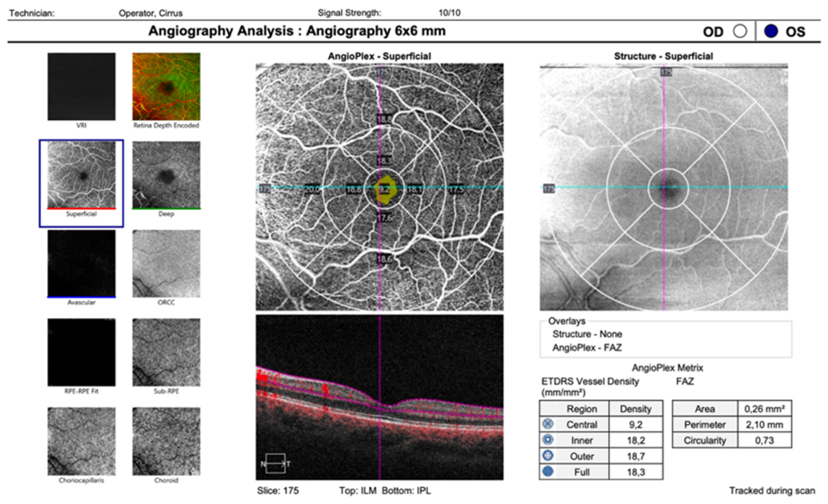828x504 pixels.
Task: Choose the Avascular slab thumbnail
Action: (81, 263)
